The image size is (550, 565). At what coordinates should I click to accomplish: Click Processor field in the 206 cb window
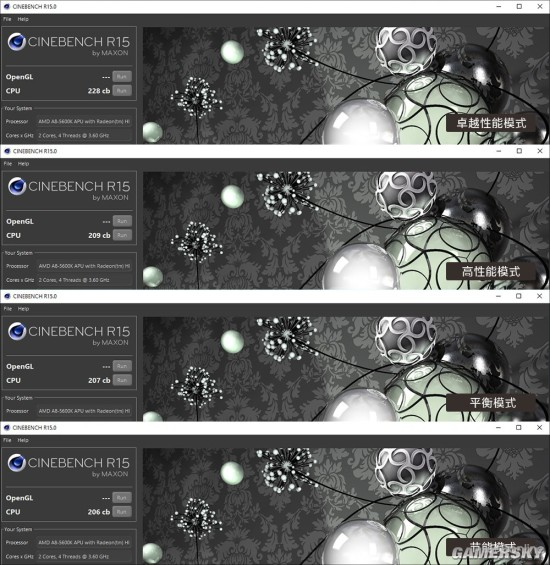pyautogui.click(x=84, y=542)
